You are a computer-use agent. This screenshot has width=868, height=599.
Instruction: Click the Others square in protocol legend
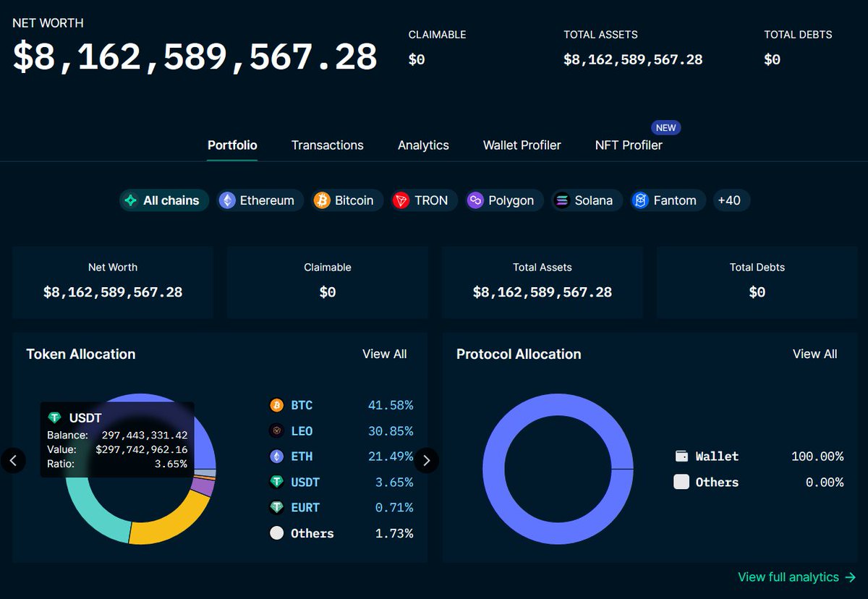[x=681, y=482]
